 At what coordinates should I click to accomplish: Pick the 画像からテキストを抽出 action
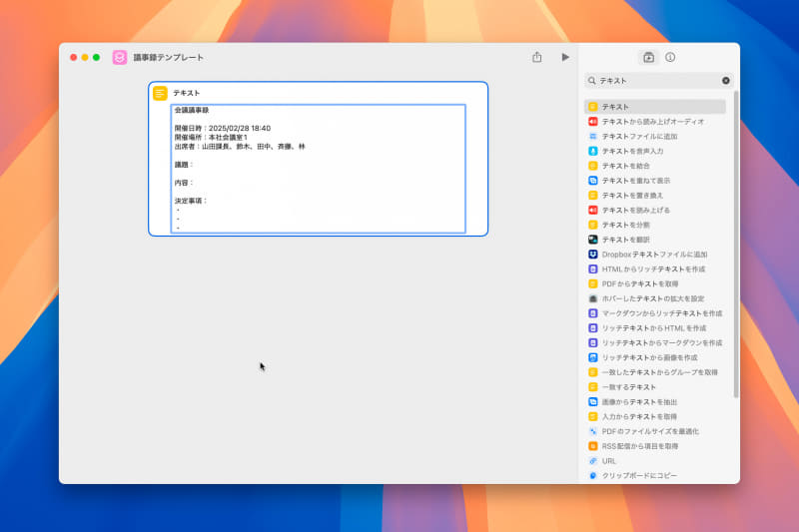[x=655, y=401]
